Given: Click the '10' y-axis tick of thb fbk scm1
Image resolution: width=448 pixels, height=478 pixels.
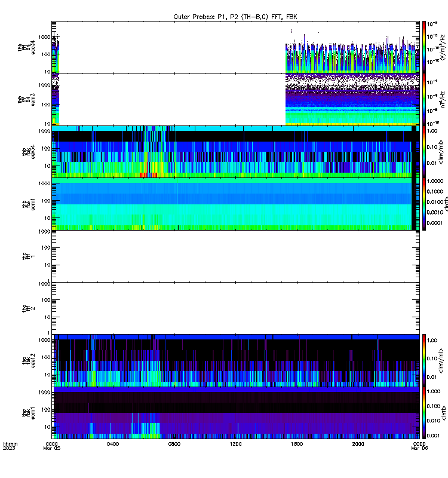Looking at the screenshot, I should (47, 218).
